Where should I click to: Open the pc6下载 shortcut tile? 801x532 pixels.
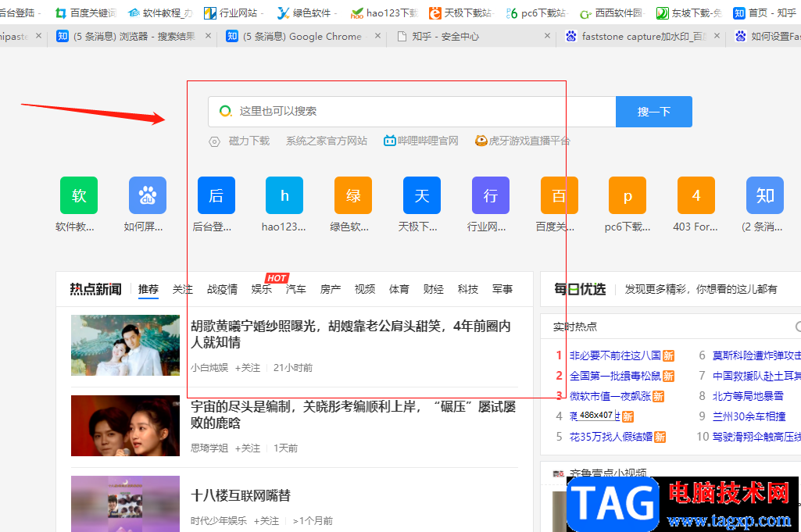click(x=628, y=195)
